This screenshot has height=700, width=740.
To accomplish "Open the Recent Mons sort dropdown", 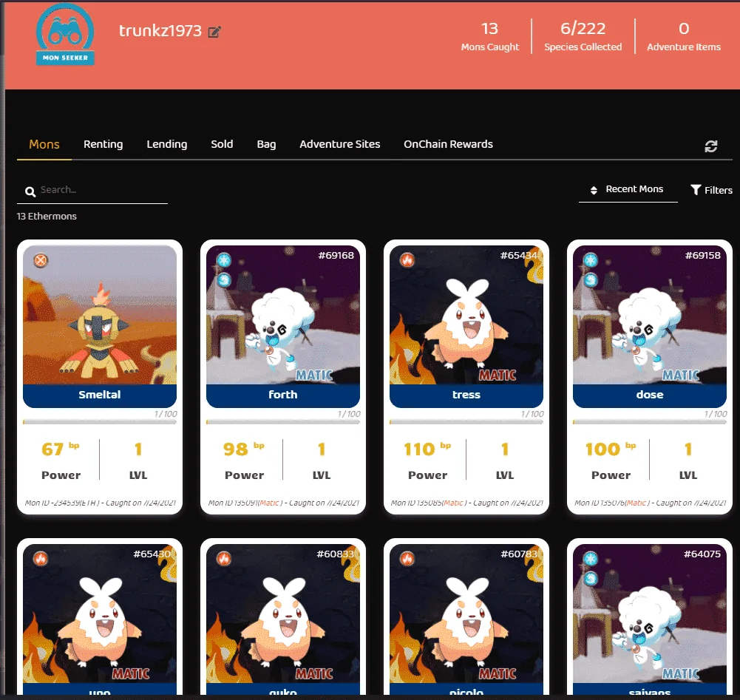I will point(628,190).
